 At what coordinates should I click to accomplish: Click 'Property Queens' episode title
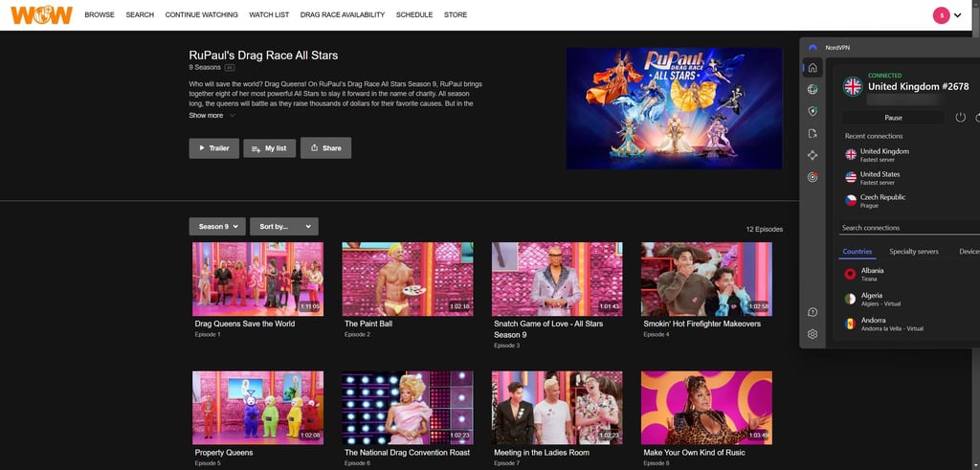coord(224,453)
